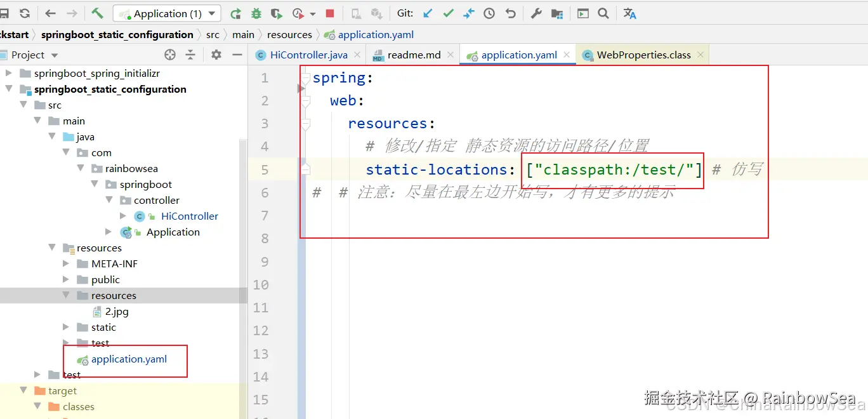Toggle fold marker on line 1 spring:
Image resolution: width=868 pixels, height=419 pixels.
306,79
